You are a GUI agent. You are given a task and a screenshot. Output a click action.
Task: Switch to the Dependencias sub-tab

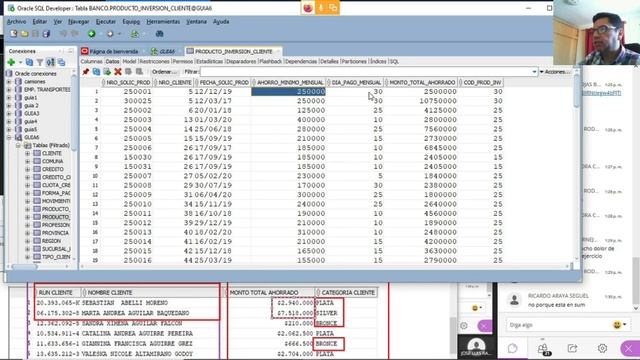[301, 62]
